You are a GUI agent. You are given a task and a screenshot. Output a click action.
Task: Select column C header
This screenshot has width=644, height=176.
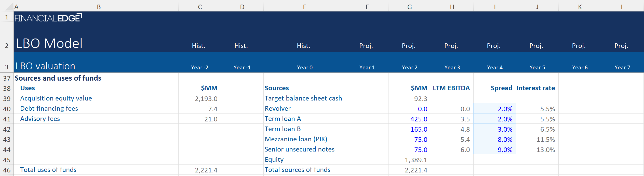(x=200, y=7)
